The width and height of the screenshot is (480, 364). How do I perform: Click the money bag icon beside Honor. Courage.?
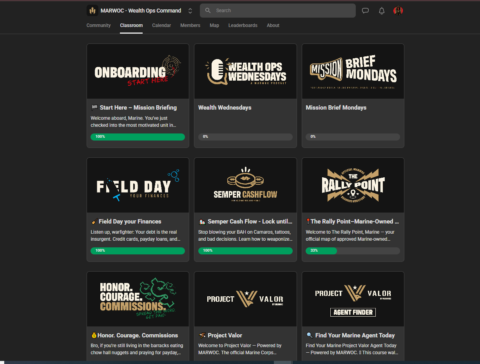(x=94, y=335)
